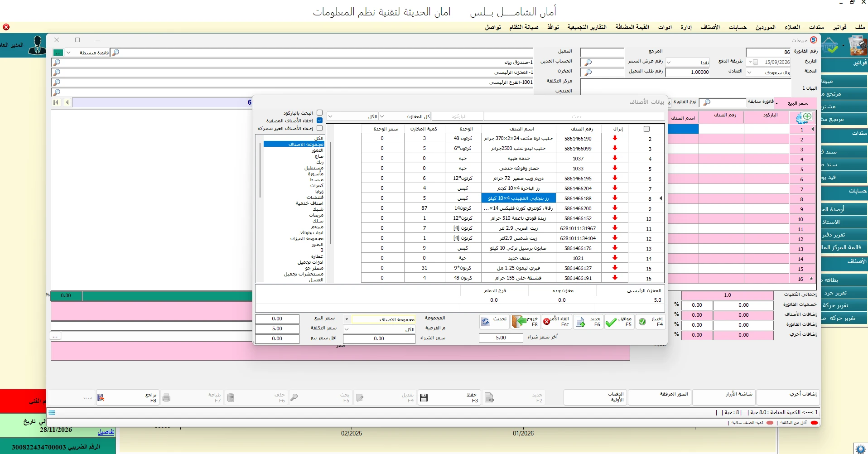The image size is (868, 454).
Task: Open طريقة الدفع payment method dropdown
Action: [669, 62]
